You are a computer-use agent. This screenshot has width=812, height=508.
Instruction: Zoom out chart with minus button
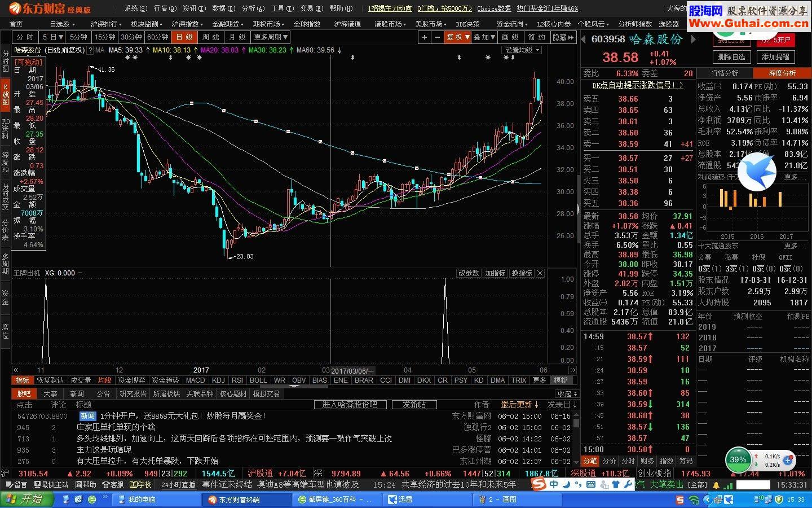pos(438,37)
